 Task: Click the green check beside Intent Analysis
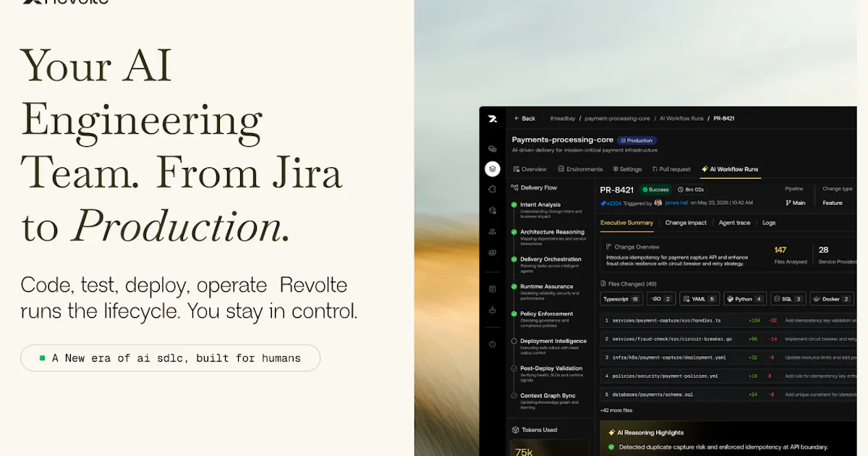(x=514, y=205)
